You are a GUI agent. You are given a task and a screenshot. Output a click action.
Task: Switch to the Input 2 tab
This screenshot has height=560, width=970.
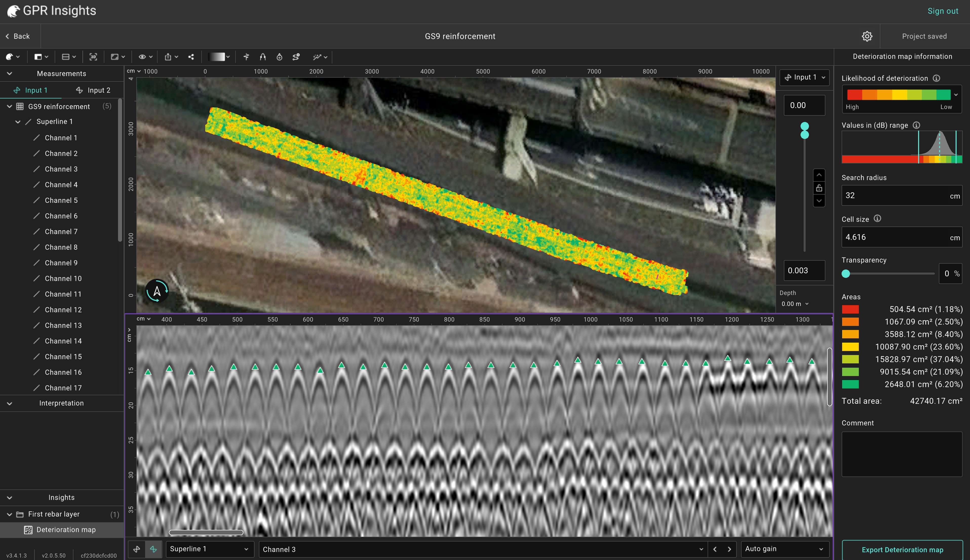tap(93, 90)
